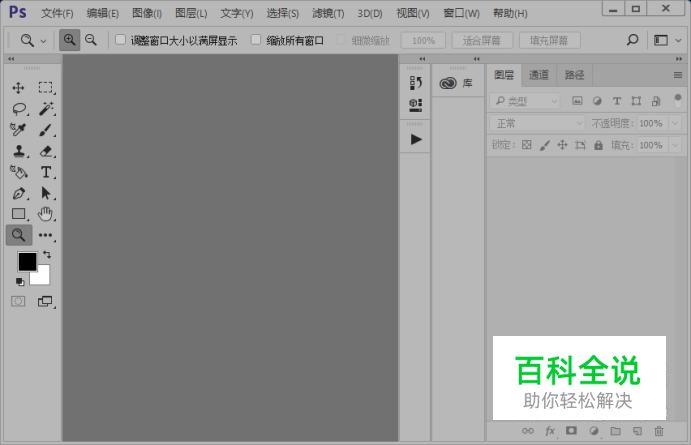Select the Paint Bucket tool

click(19, 172)
